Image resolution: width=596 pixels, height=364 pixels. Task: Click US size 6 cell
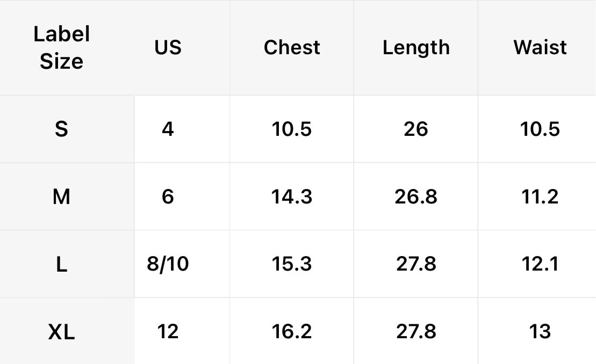(168, 197)
